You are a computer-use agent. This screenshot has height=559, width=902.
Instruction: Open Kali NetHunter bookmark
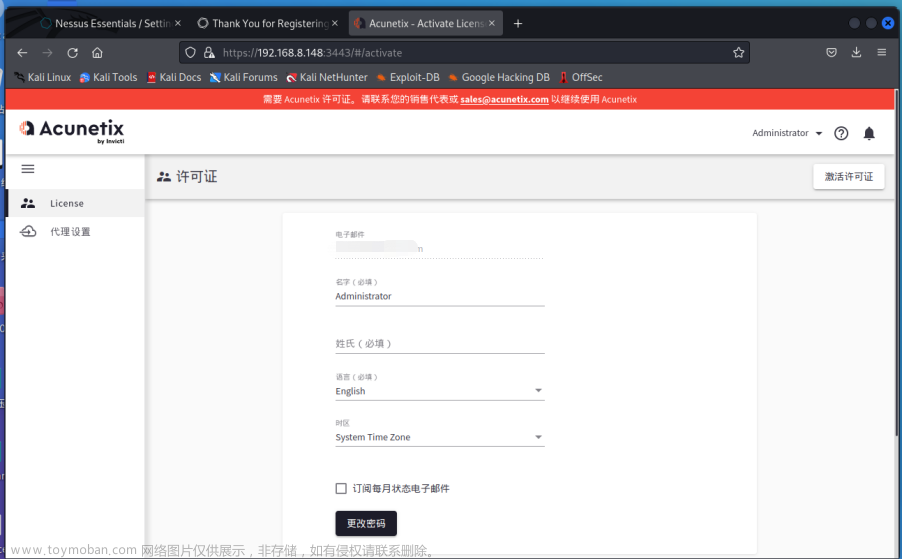point(327,77)
